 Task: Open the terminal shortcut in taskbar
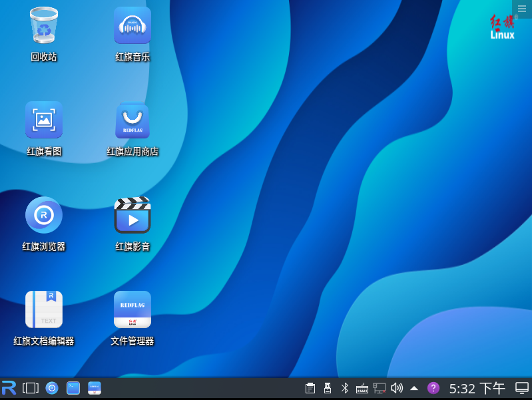point(73,388)
